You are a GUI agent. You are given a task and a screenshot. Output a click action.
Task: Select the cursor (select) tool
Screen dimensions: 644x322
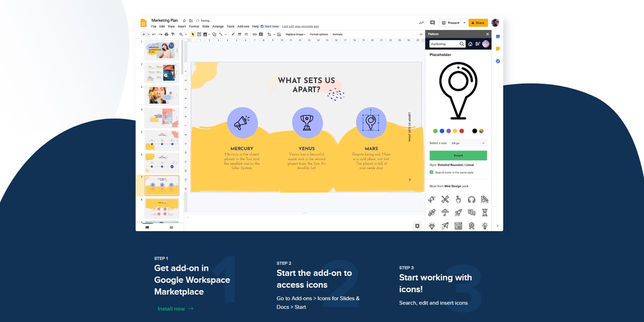[193, 34]
